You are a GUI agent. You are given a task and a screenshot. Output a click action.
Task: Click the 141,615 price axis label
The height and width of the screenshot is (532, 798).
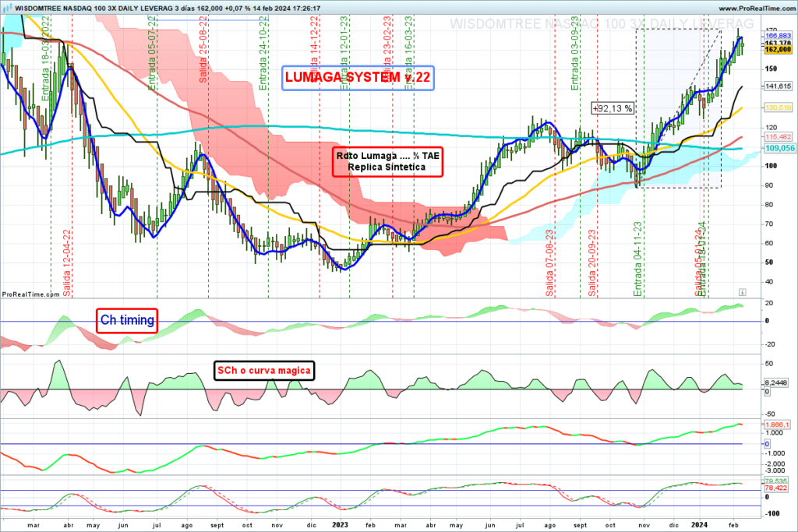pos(778,86)
